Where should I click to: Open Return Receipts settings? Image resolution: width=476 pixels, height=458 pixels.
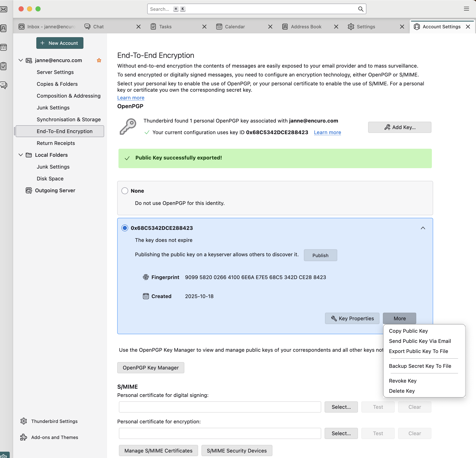tap(60, 143)
